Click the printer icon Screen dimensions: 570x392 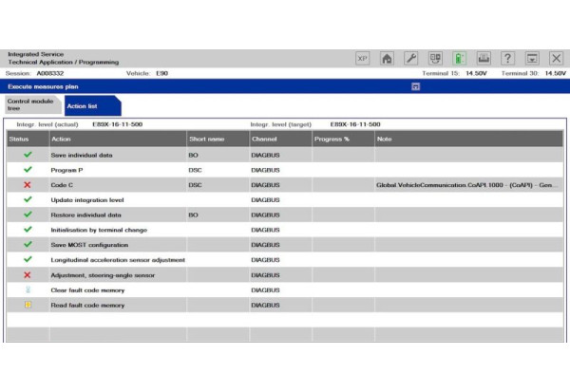tap(484, 58)
